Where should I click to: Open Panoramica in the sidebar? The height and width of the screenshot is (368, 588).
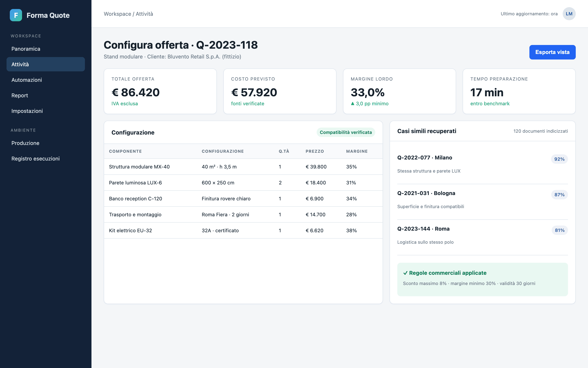point(46,49)
